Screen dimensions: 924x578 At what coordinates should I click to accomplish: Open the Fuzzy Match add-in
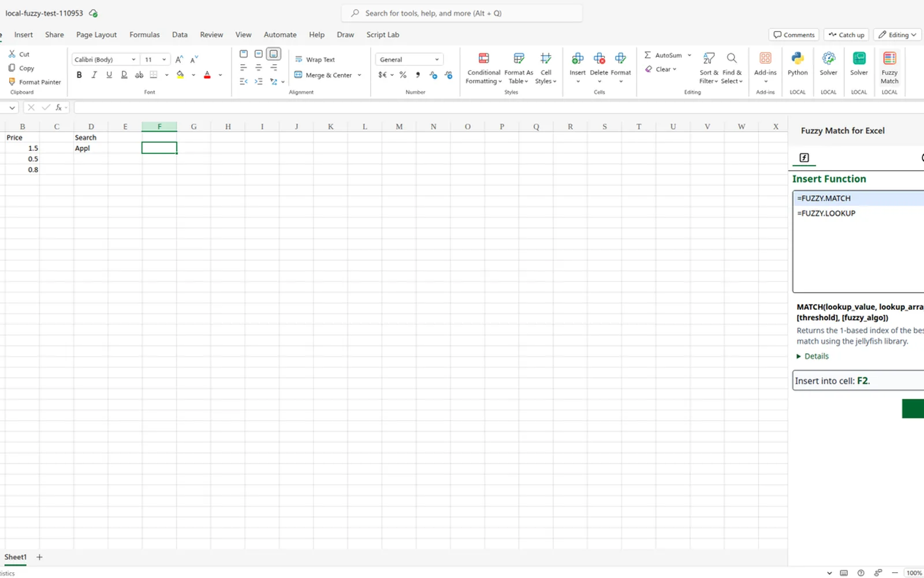point(889,68)
